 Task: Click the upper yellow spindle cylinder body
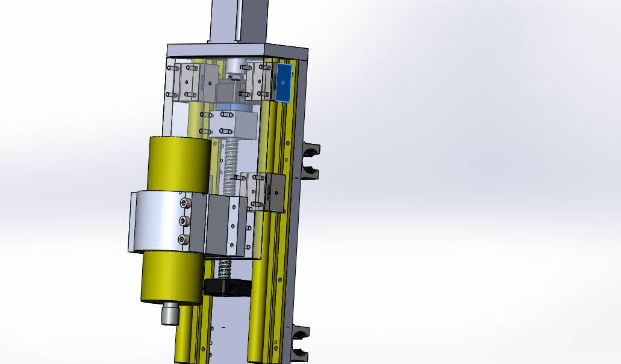[179, 164]
